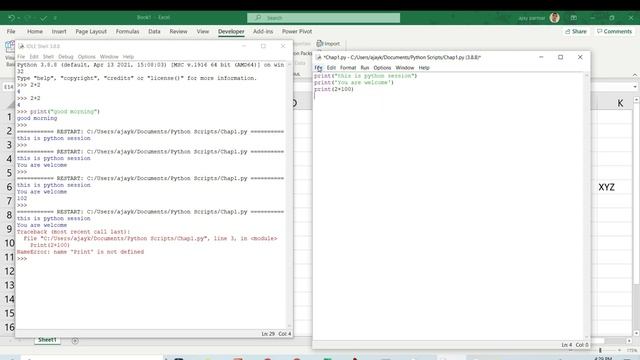Select row 12 header in Excel

point(9,271)
